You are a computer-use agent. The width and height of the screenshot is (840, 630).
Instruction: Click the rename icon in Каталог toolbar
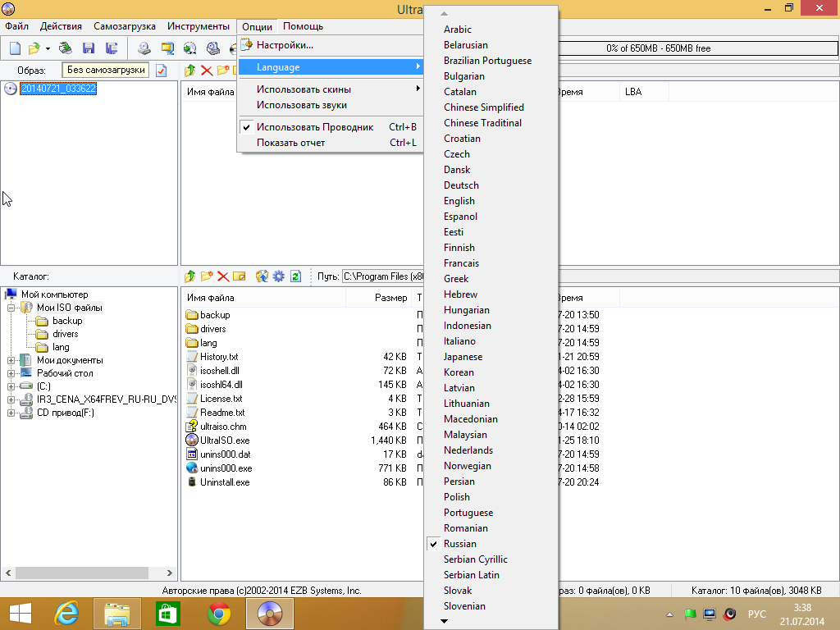(x=240, y=276)
